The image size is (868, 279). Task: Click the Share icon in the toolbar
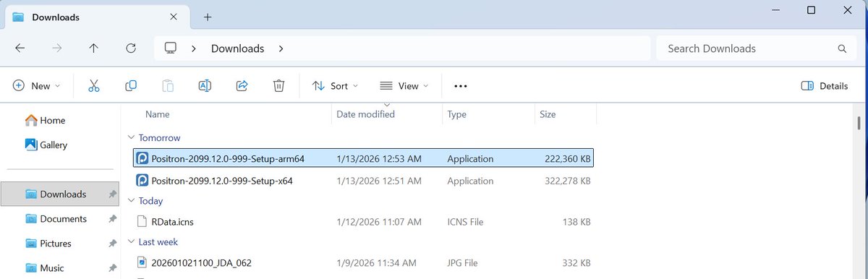click(x=242, y=85)
